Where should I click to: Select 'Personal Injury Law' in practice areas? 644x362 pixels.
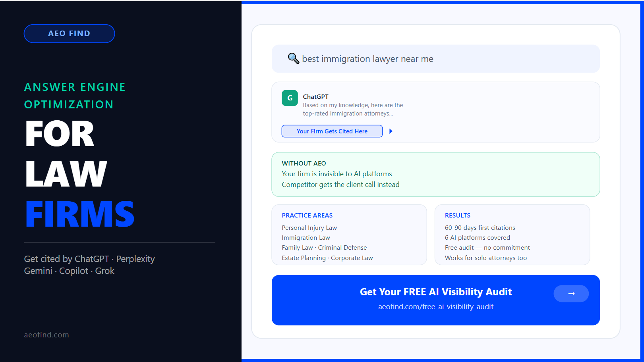click(x=309, y=228)
